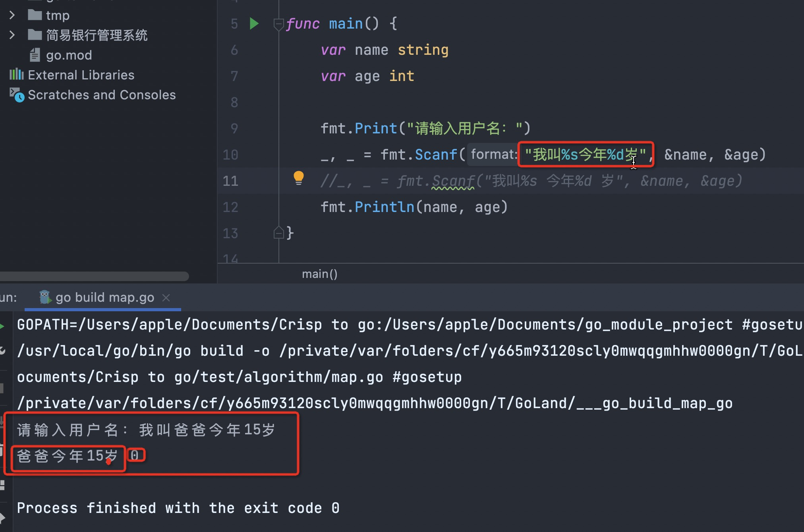Toggle breakpoint at line number 12
Screen dimensions: 804x532
[x=230, y=207]
